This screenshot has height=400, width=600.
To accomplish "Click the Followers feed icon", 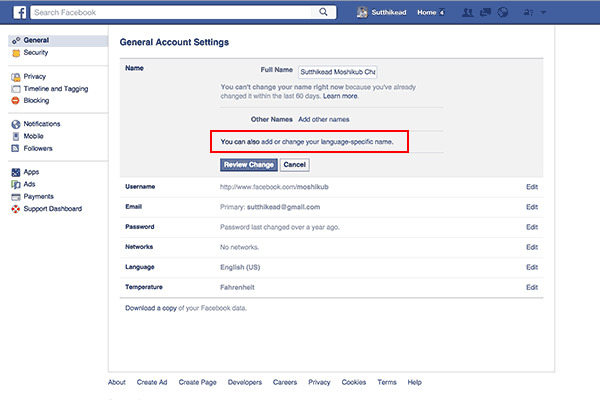I will pyautogui.click(x=15, y=148).
